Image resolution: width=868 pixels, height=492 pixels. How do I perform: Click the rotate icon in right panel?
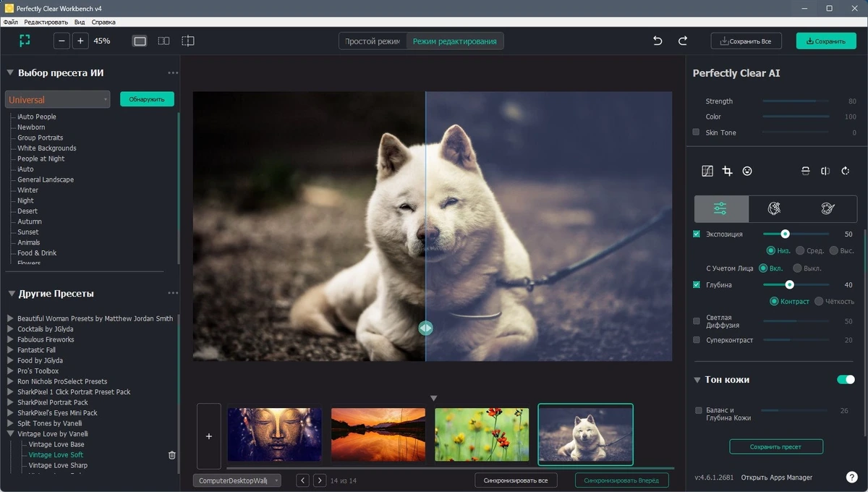[x=846, y=171]
